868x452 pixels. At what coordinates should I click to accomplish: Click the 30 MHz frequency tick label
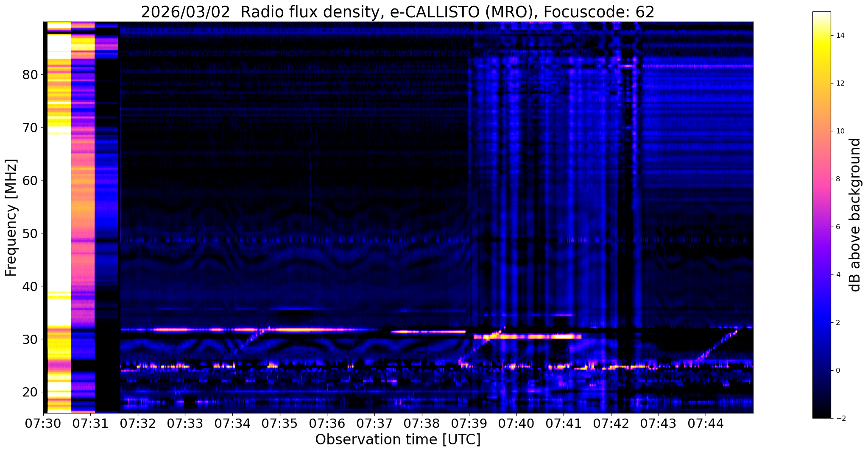(x=30, y=339)
